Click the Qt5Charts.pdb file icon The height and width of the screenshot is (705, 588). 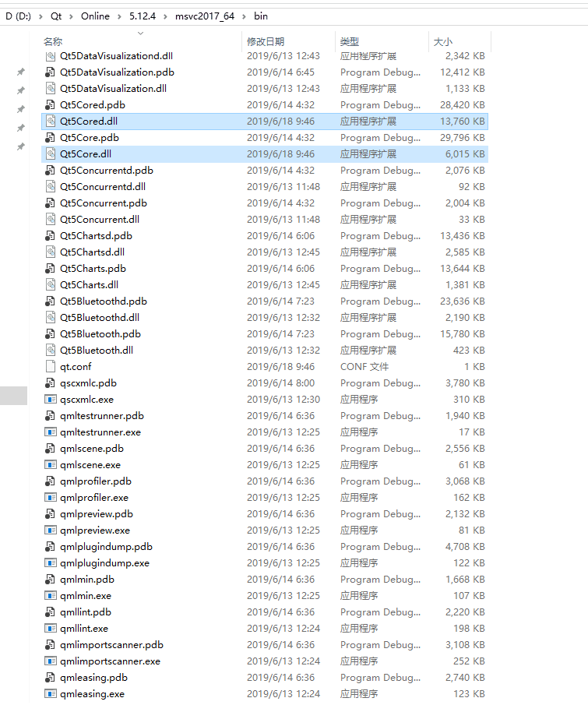51,269
